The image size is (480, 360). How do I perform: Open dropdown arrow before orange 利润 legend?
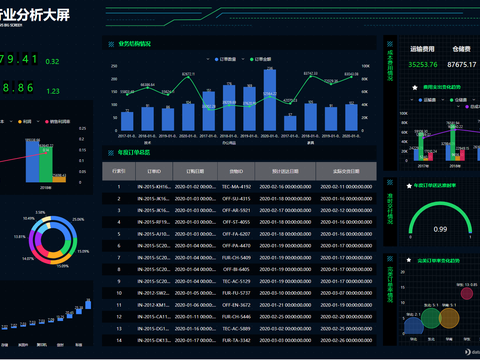click(x=11, y=122)
